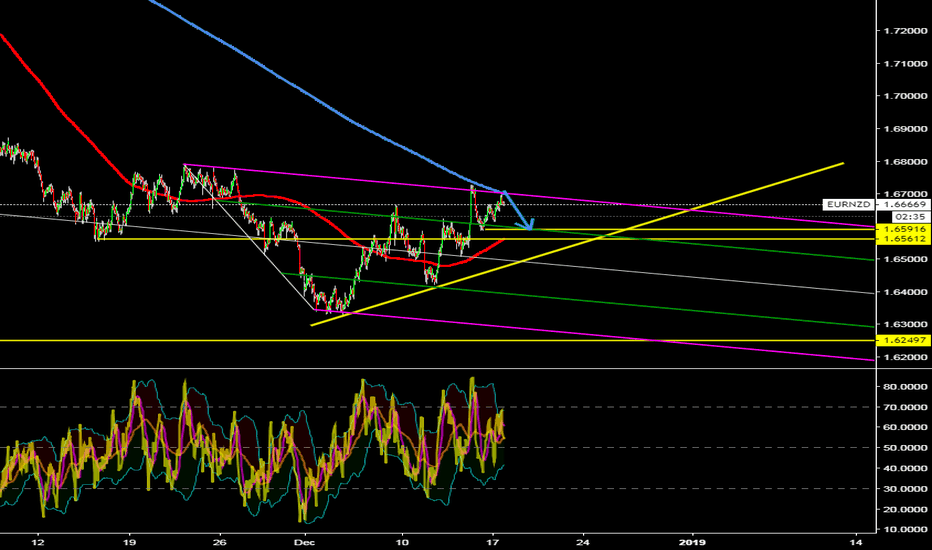Select the 1.62497 yellow price level label
The image size is (932, 550).
[x=905, y=340]
